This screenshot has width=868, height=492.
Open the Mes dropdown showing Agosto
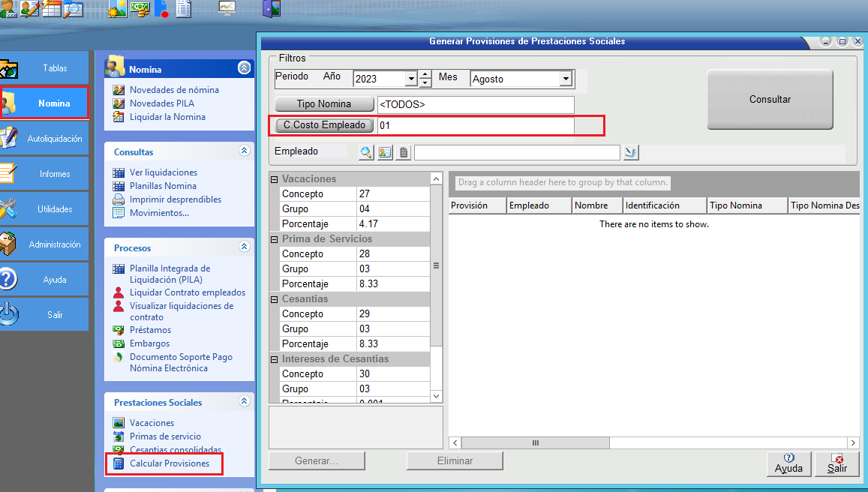tap(566, 79)
